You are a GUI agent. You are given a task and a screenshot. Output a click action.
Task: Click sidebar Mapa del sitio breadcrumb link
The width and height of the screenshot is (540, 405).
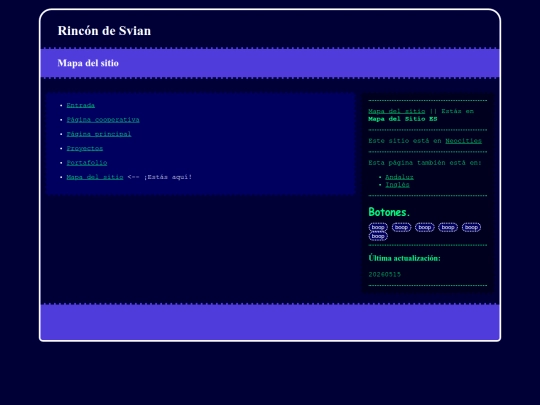pos(397,111)
